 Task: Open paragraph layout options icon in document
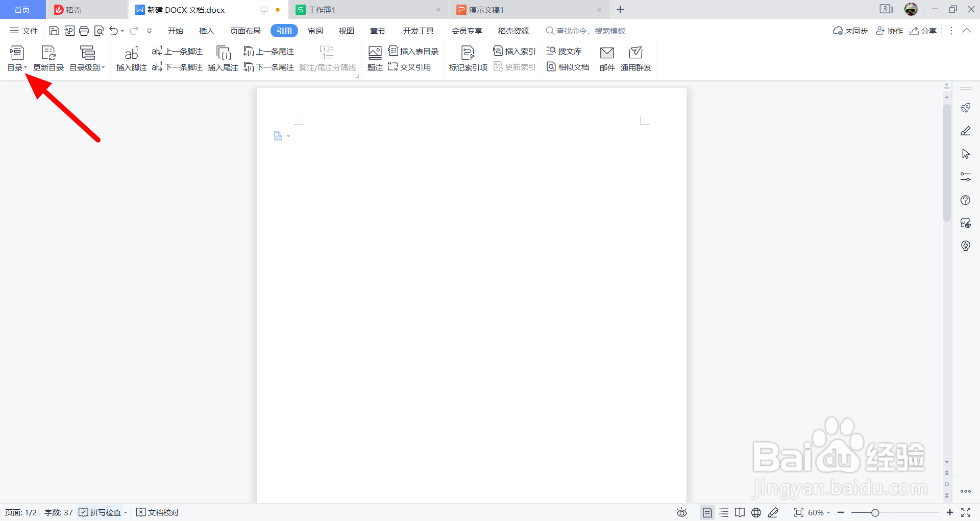click(278, 136)
